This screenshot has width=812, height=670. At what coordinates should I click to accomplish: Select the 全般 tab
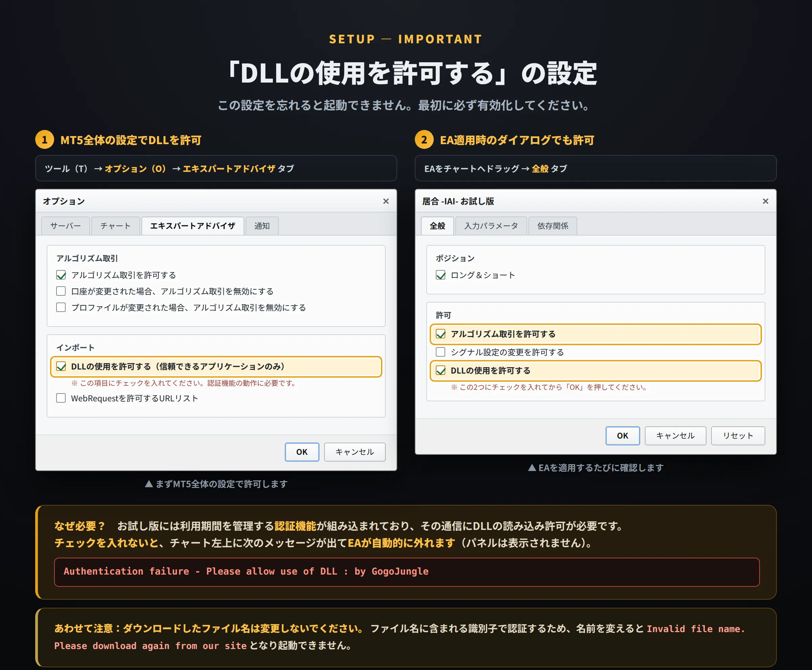[x=437, y=226]
